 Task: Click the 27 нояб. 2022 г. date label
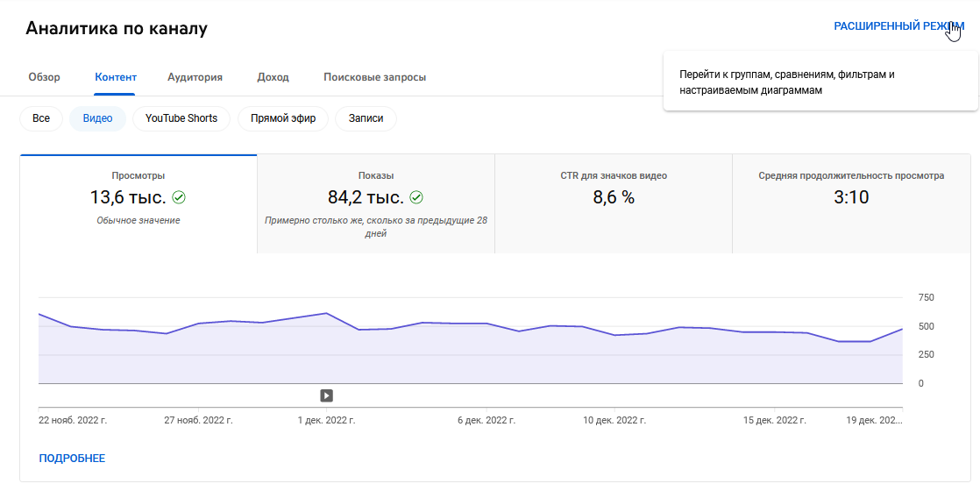(198, 420)
